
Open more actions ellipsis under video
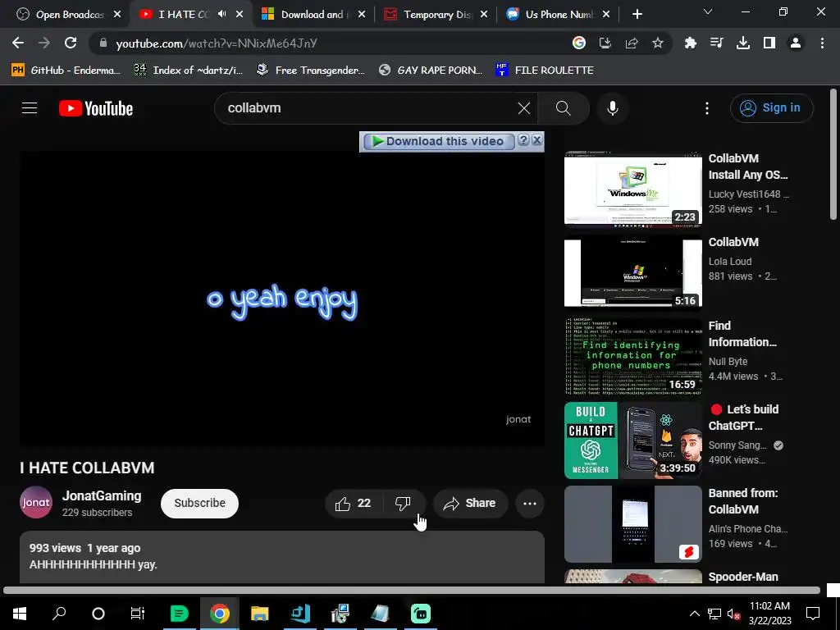pos(530,503)
